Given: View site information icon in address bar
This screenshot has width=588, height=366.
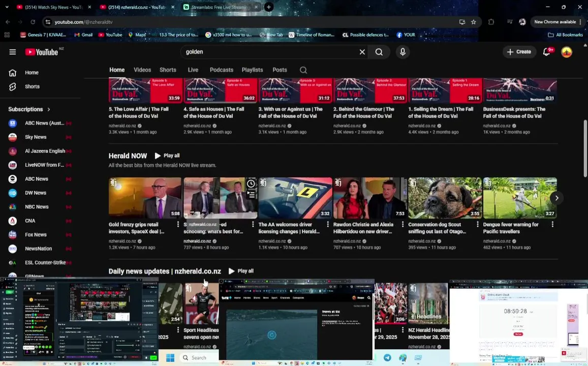Looking at the screenshot, I should click(48, 22).
